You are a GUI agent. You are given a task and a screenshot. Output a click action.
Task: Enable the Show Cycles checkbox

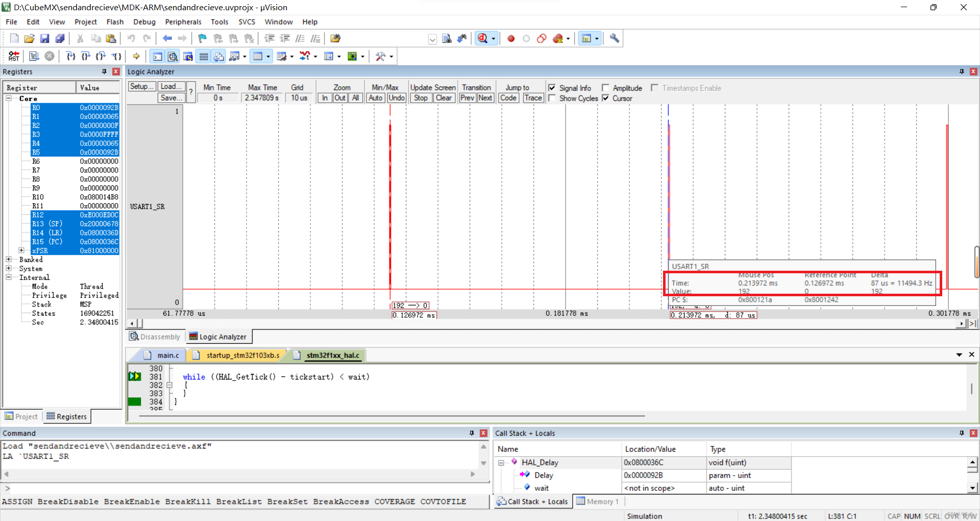[x=552, y=98]
